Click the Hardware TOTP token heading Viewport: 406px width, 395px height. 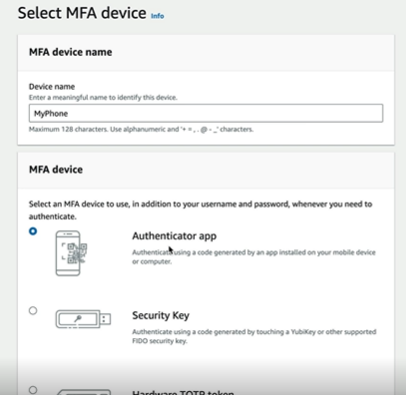coord(183,392)
